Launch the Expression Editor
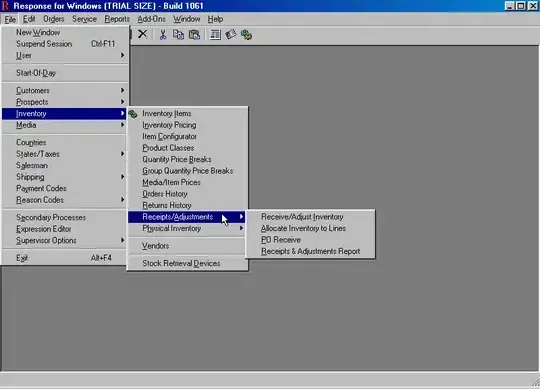Image resolution: width=540 pixels, height=389 pixels. [x=65, y=229]
